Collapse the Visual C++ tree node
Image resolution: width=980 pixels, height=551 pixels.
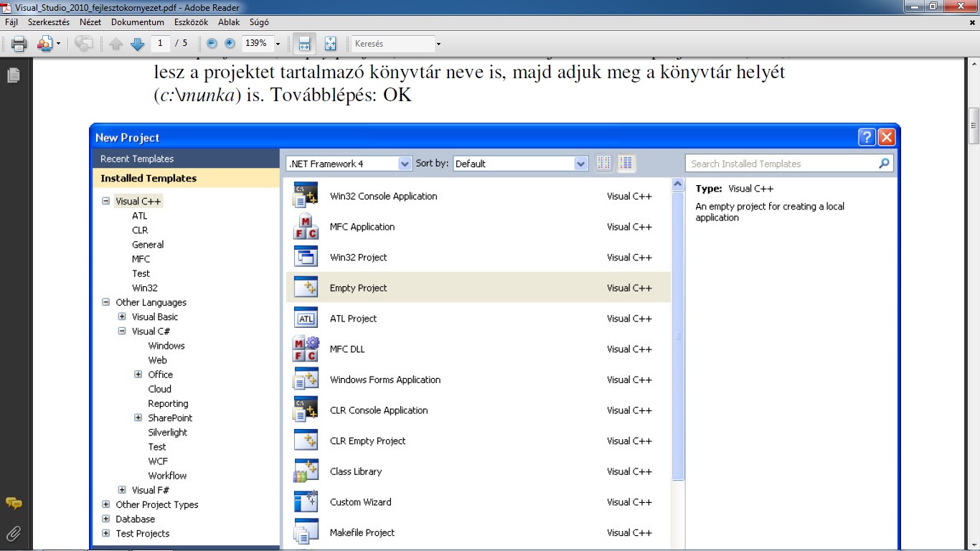point(106,202)
